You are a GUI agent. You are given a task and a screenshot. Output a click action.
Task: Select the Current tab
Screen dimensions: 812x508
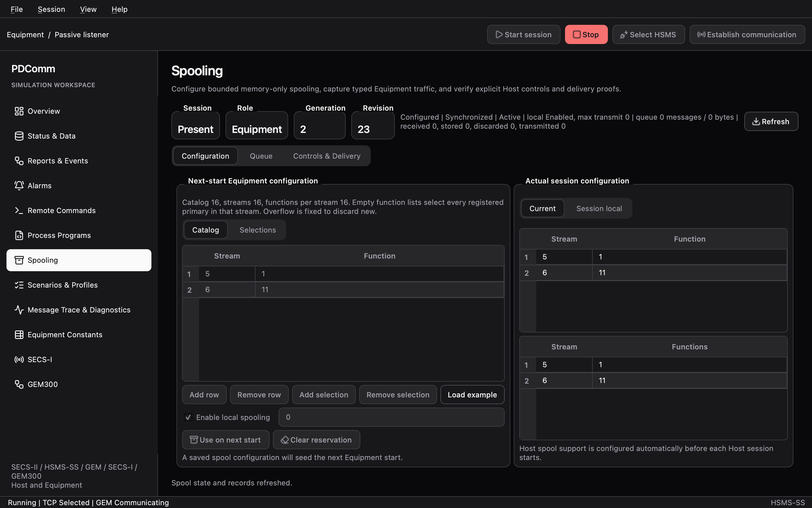pos(542,209)
